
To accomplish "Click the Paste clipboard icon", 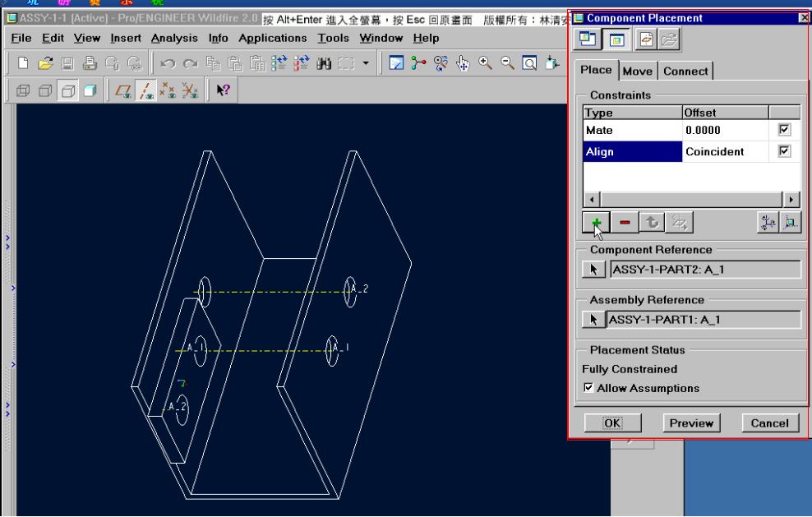I will click(x=235, y=63).
